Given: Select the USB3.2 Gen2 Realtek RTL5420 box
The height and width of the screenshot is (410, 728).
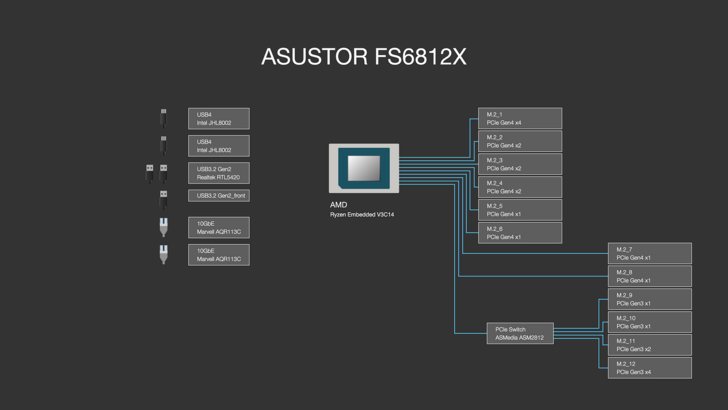Looking at the screenshot, I should (218, 173).
